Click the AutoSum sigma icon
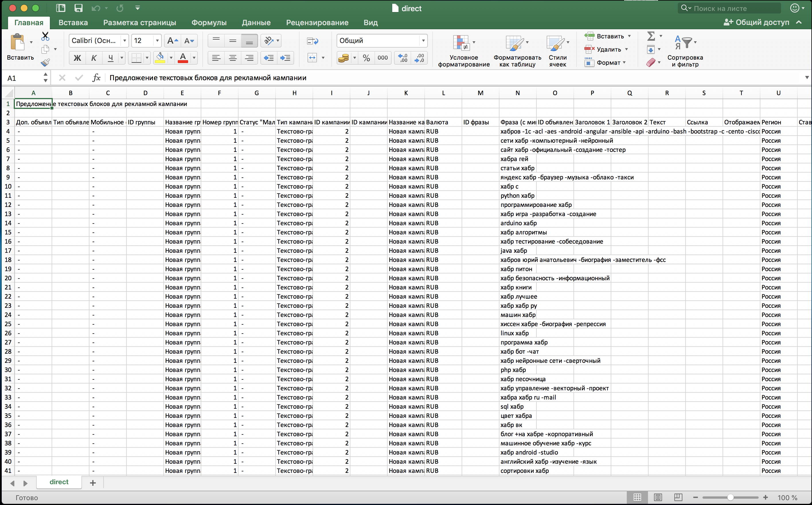Viewport: 812px width, 505px height. point(651,36)
